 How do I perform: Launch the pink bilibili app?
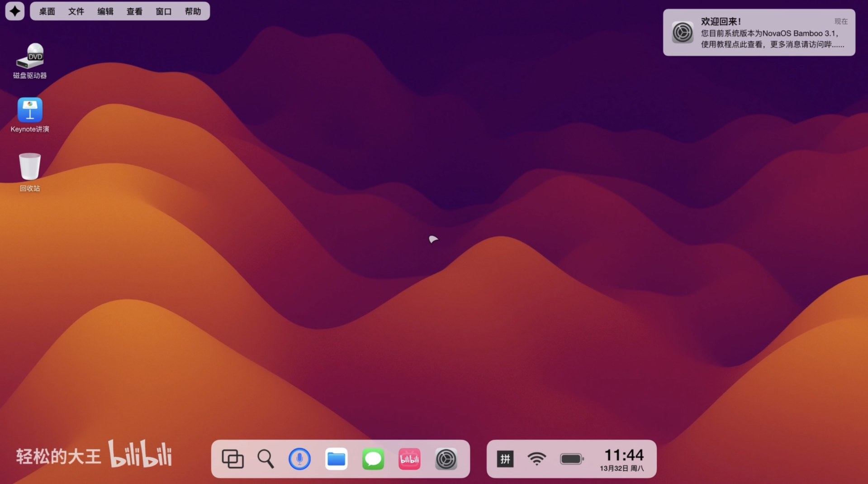[409, 459]
